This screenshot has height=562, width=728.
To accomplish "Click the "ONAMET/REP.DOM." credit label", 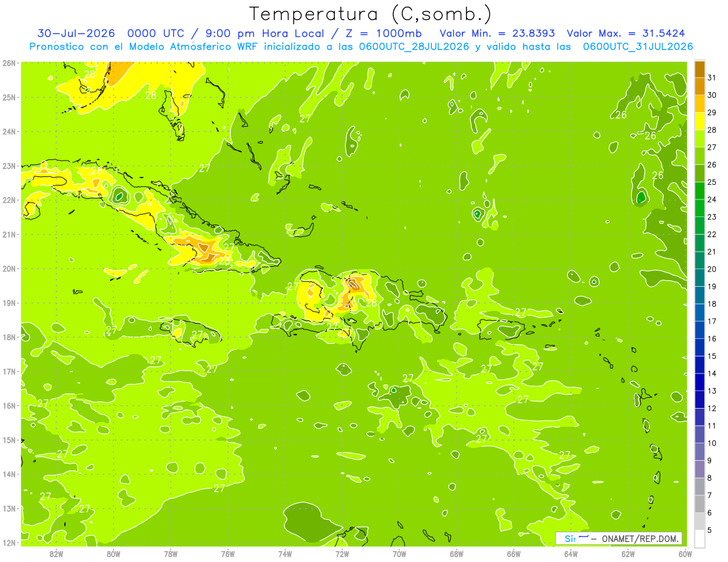I will tap(641, 539).
